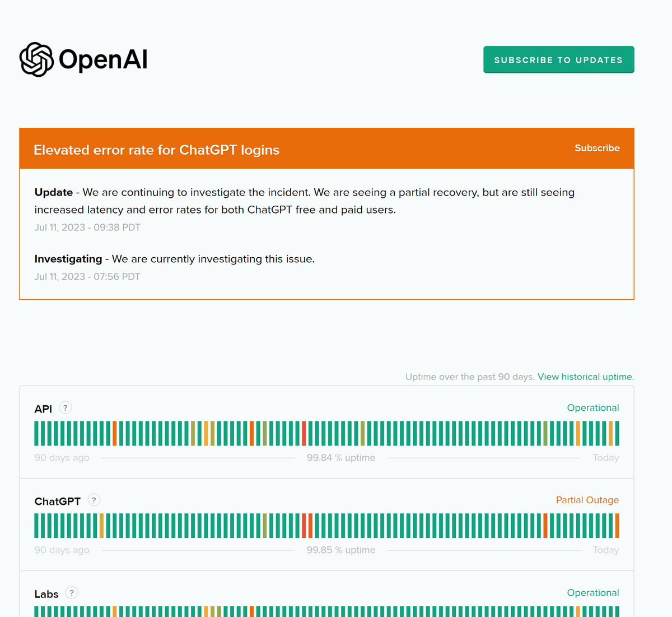Click the Jul 11, 2023 - 09:38 PDT timestamp

point(87,228)
